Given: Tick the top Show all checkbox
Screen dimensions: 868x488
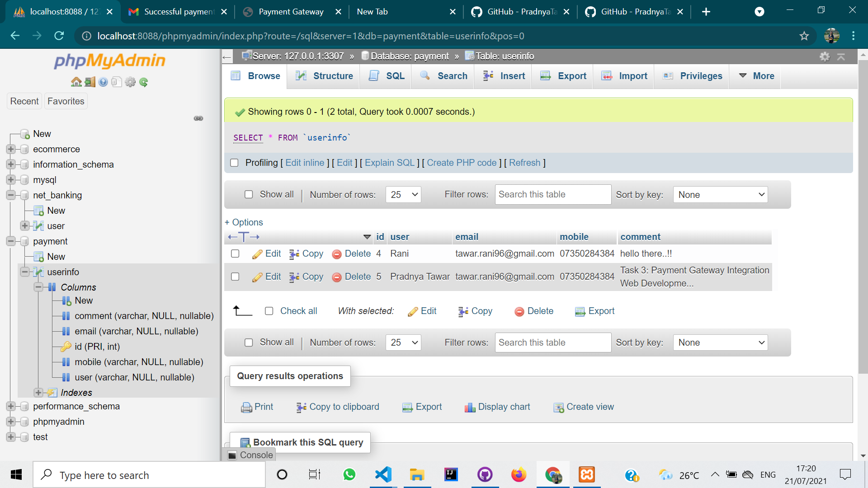Looking at the screenshot, I should point(249,194).
